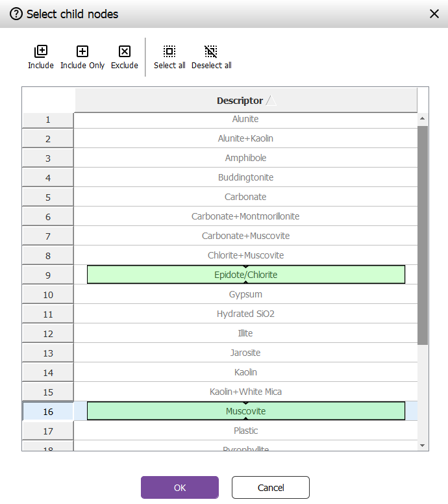Confirm the selection with OK

coord(180,487)
